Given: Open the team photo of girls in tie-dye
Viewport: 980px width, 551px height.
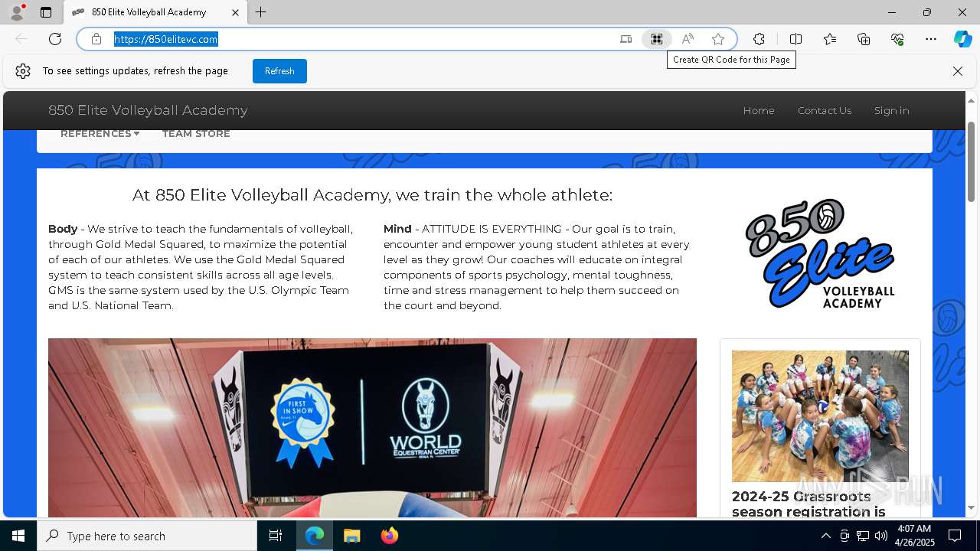Looking at the screenshot, I should [820, 416].
